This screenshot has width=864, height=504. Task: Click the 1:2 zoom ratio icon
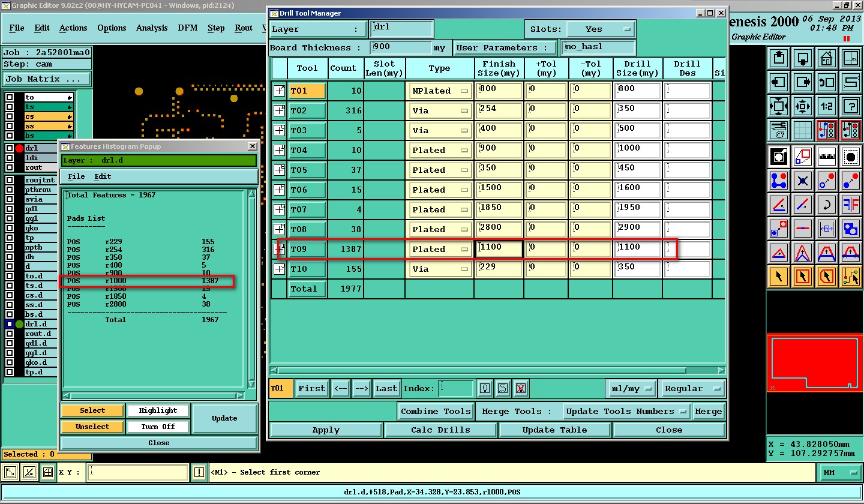coord(827,106)
